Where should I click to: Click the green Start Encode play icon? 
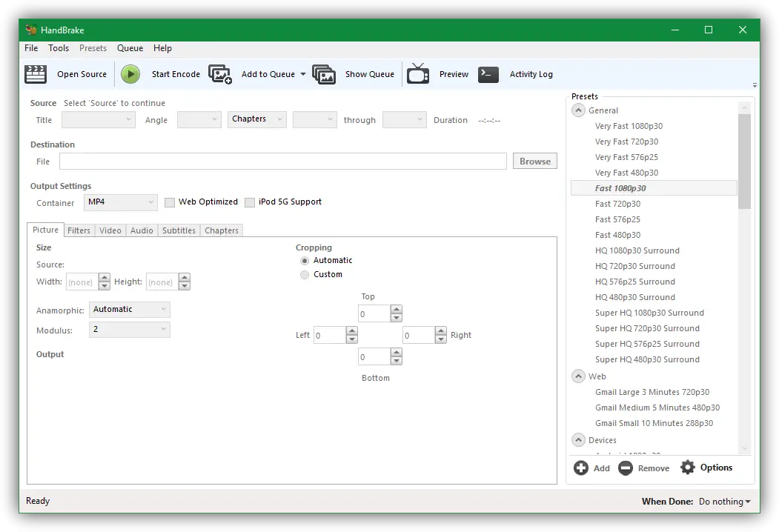click(x=130, y=74)
